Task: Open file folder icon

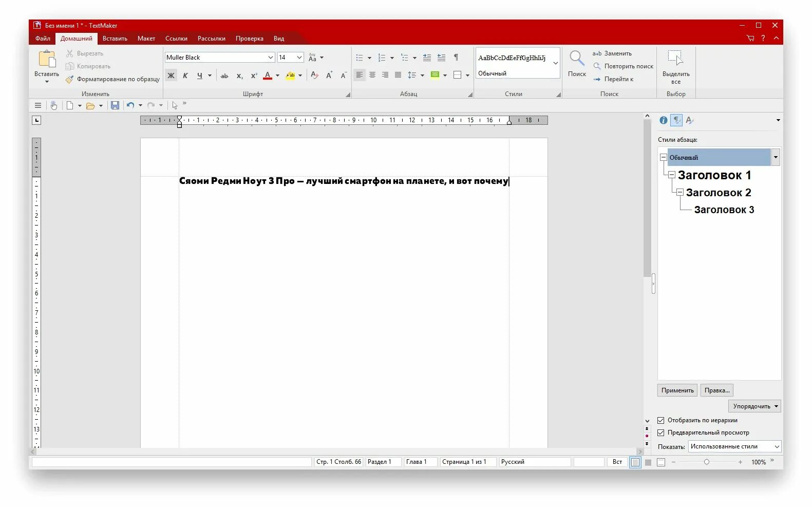Action: coord(90,105)
